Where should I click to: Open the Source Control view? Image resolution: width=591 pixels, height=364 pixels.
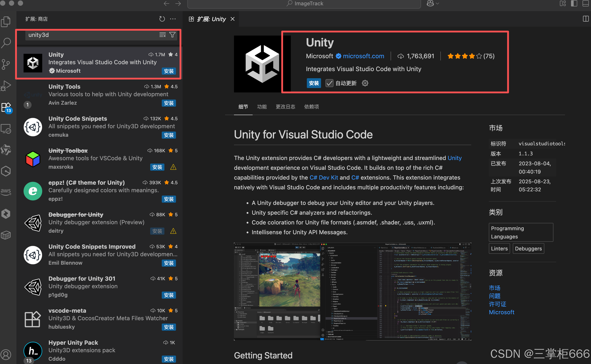[x=6, y=64]
